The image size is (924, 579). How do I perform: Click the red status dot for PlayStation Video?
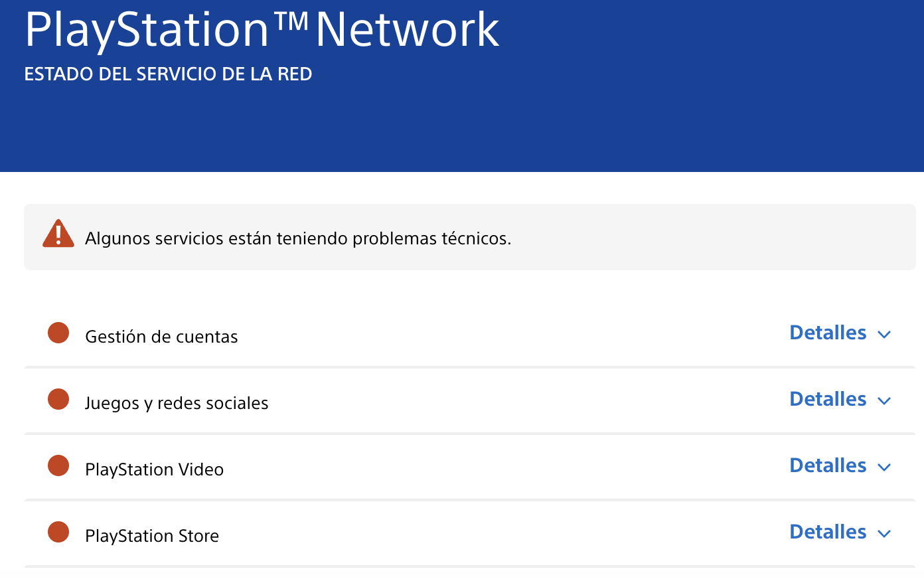click(x=58, y=465)
